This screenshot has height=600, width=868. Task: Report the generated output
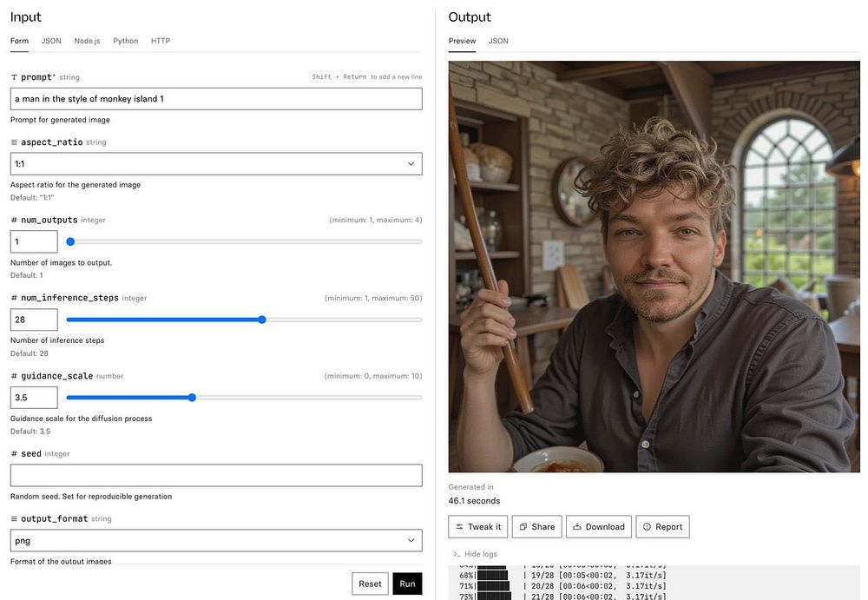pos(662,527)
